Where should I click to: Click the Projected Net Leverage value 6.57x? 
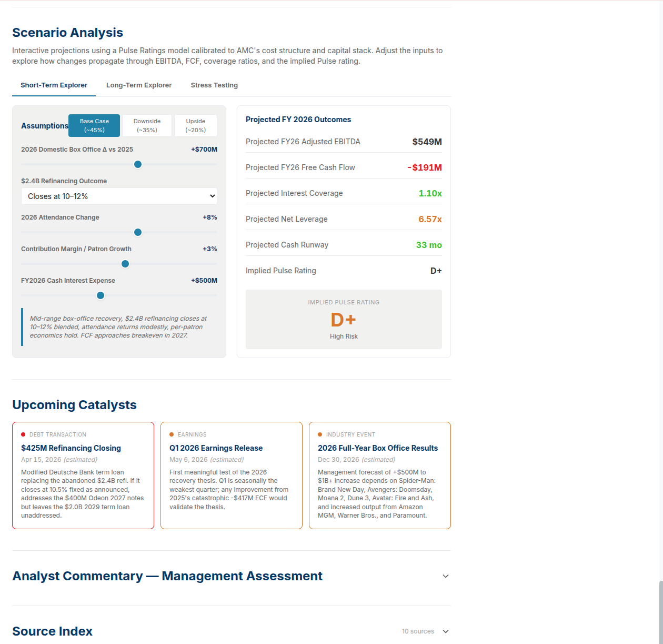pyautogui.click(x=430, y=219)
